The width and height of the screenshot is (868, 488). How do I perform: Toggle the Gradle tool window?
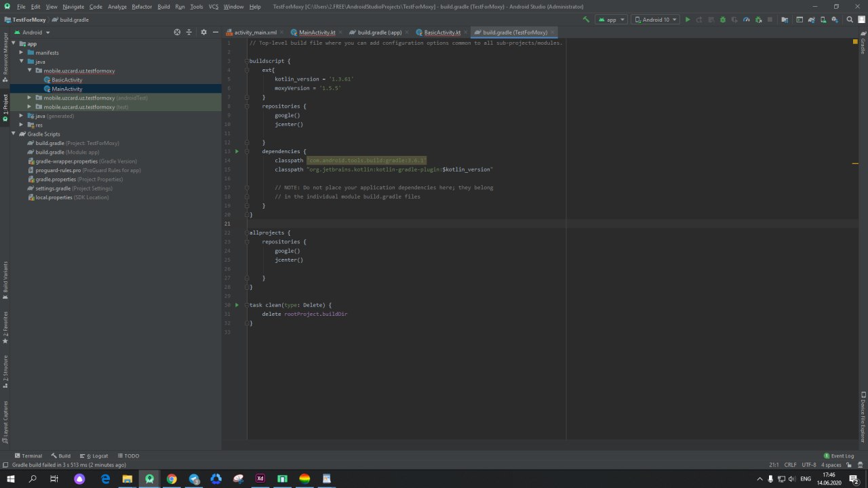[863, 42]
